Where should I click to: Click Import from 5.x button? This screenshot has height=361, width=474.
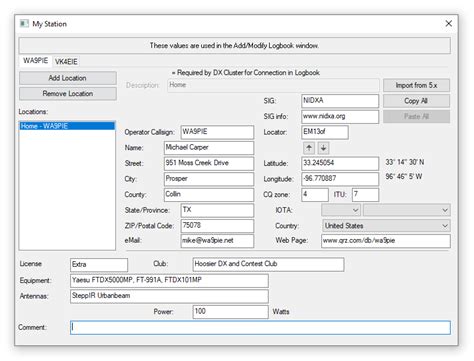(416, 85)
